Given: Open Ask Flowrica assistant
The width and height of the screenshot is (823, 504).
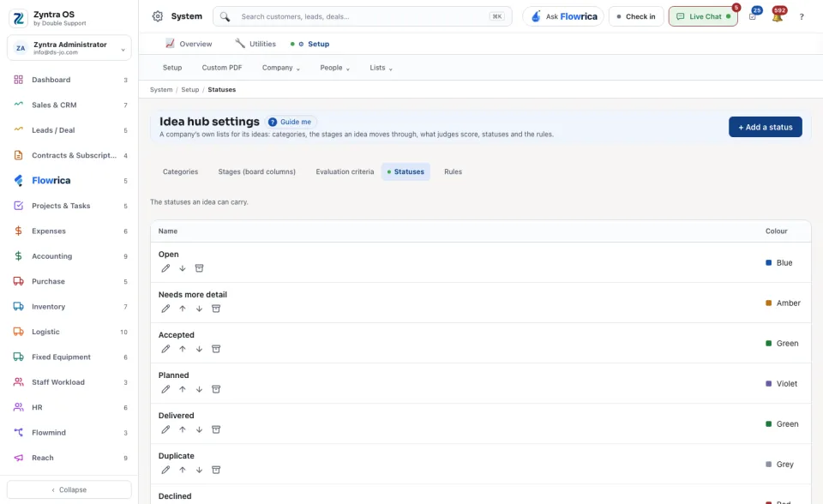Looking at the screenshot, I should [x=563, y=16].
